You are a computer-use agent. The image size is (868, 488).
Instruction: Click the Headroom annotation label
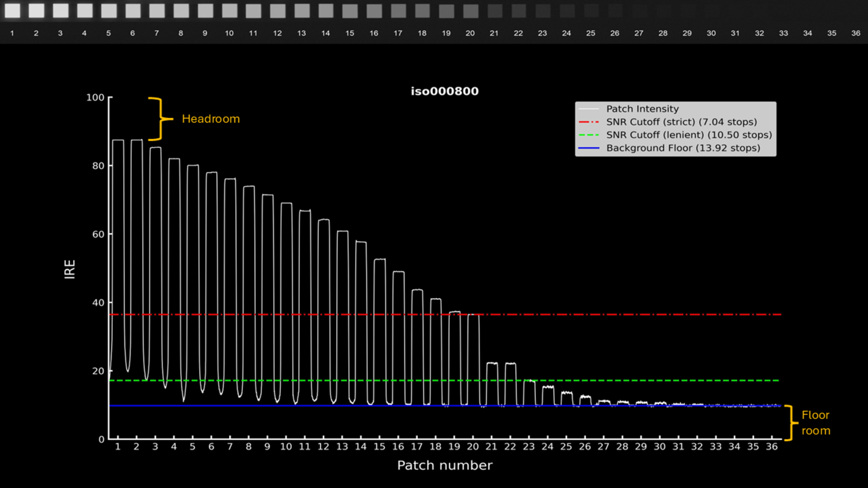click(211, 119)
